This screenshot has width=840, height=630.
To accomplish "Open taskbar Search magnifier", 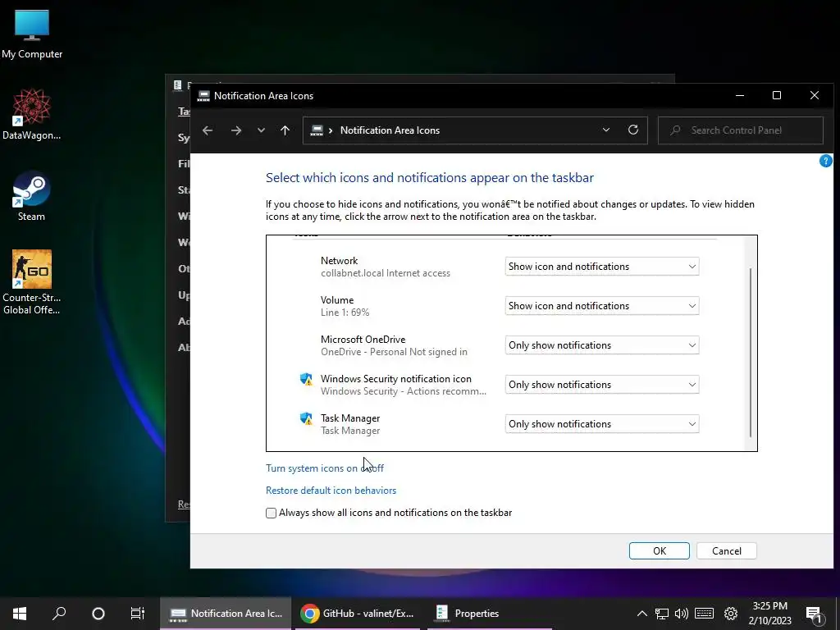I will (x=59, y=614).
